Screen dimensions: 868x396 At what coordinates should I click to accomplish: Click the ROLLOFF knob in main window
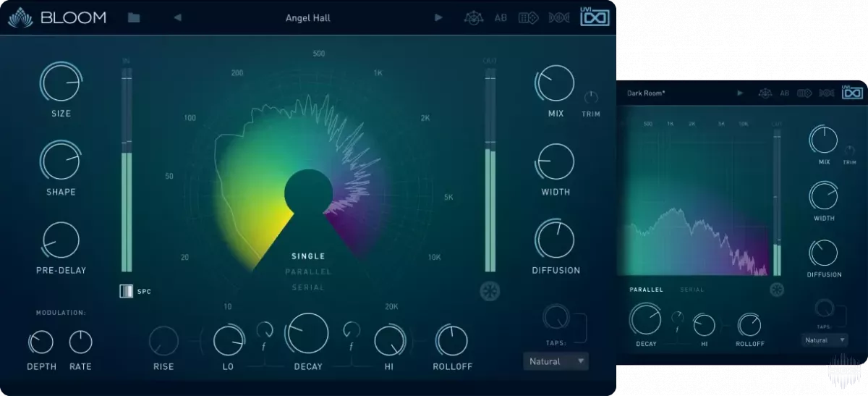click(x=452, y=340)
